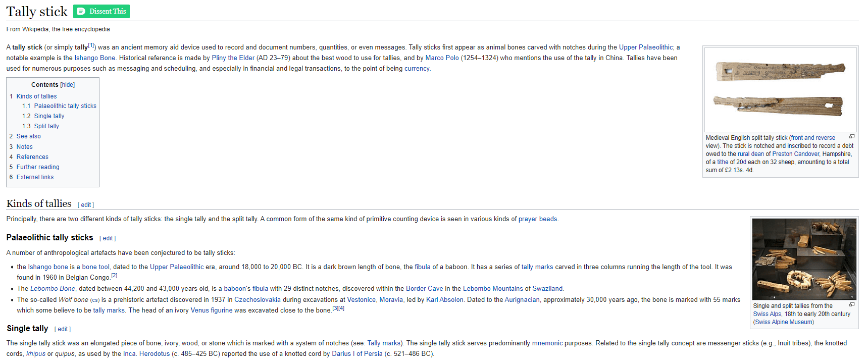Jump to the References section

[32, 157]
